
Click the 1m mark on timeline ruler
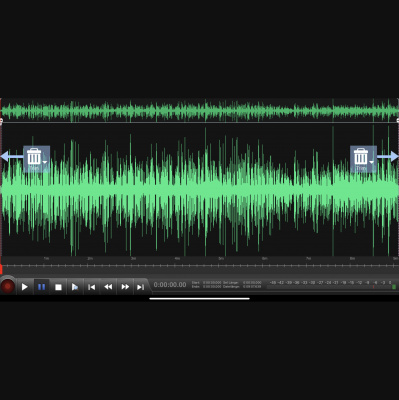(46, 258)
